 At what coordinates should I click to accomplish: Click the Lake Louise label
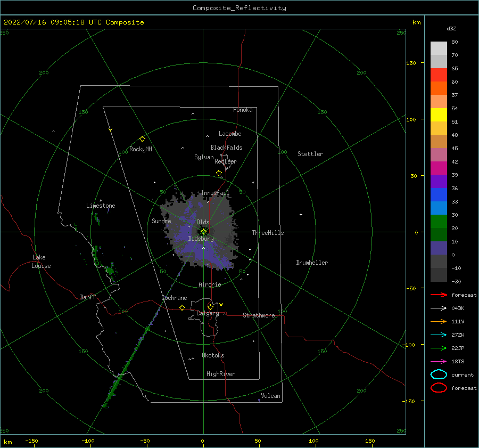pyautogui.click(x=41, y=262)
